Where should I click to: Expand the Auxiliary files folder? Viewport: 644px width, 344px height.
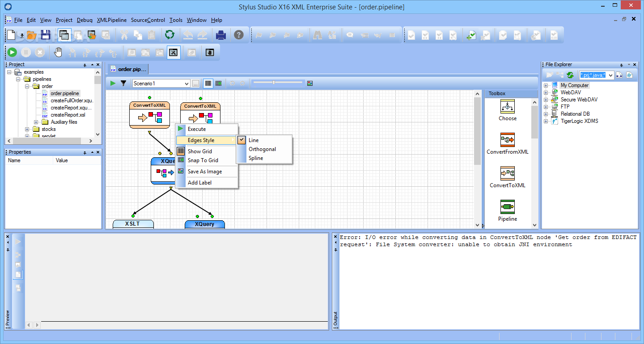coord(36,122)
